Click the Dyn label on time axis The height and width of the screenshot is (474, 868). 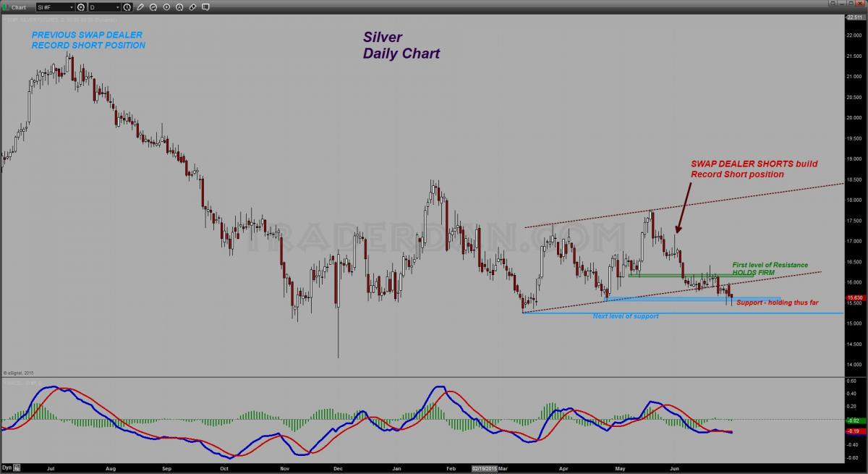[x=7, y=468]
